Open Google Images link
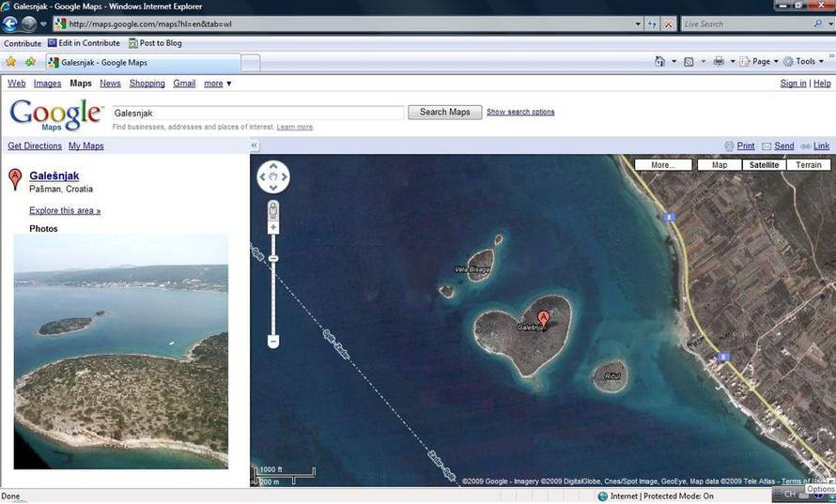Viewport: 836px width, 504px height. point(48,84)
